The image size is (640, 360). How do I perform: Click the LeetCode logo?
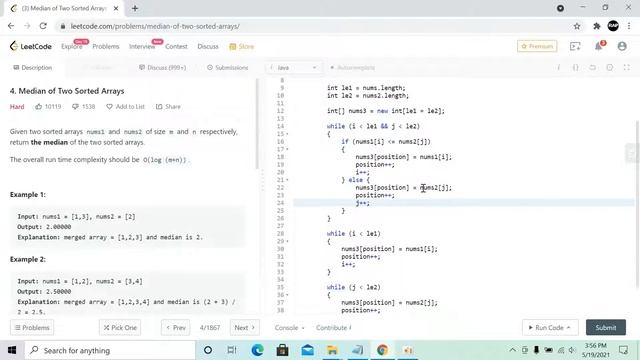31,47
